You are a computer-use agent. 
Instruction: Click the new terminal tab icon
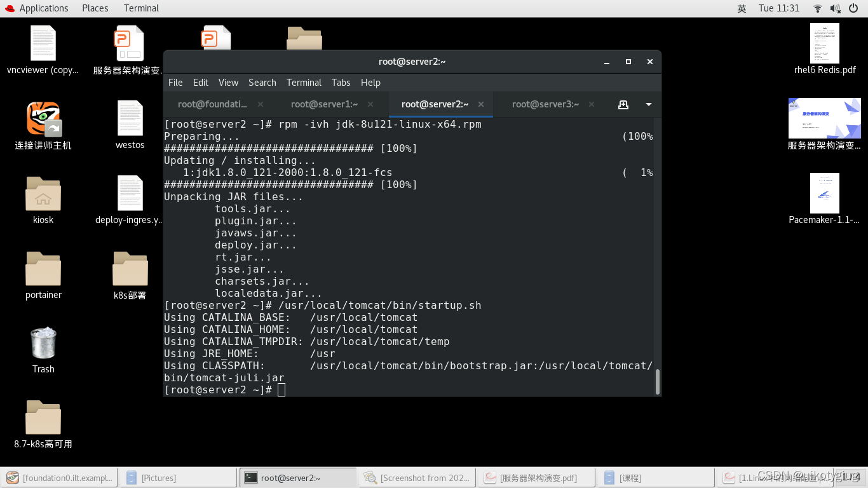(x=623, y=104)
